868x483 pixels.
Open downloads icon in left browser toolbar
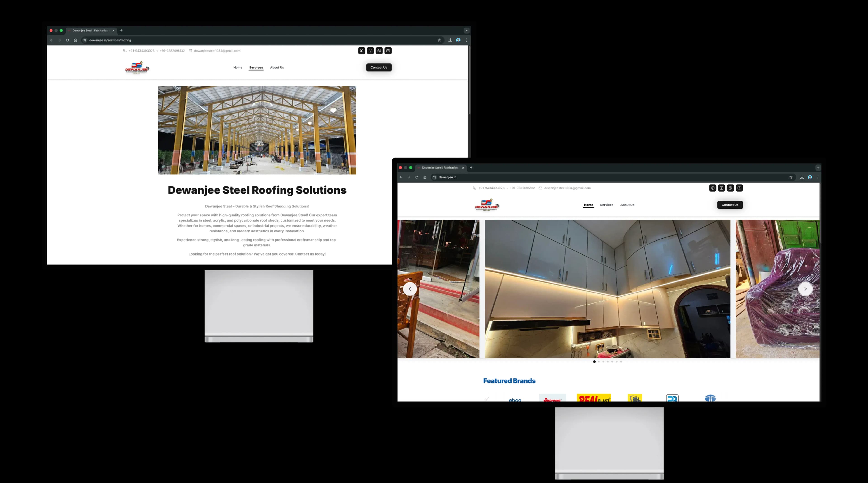[450, 40]
